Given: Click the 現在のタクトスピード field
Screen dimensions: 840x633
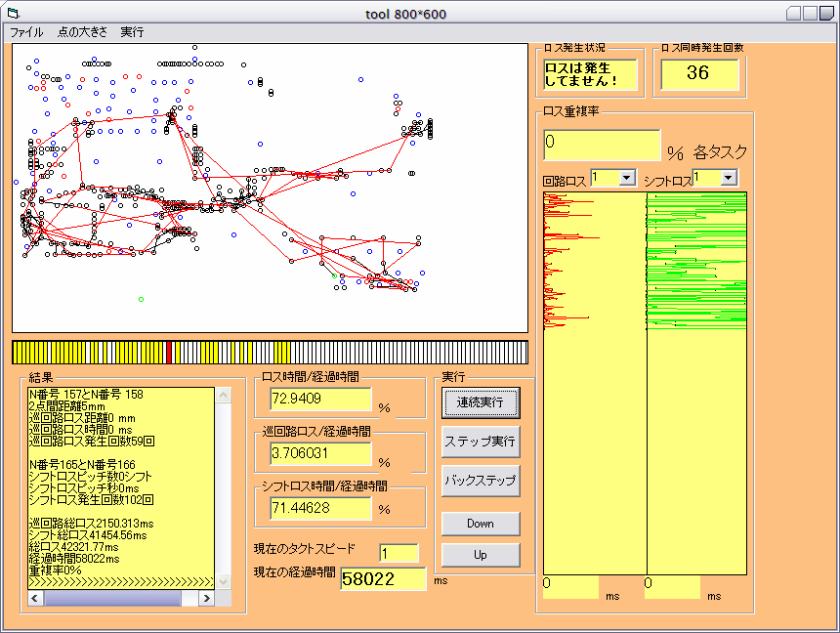Looking at the screenshot, I should click(399, 553).
